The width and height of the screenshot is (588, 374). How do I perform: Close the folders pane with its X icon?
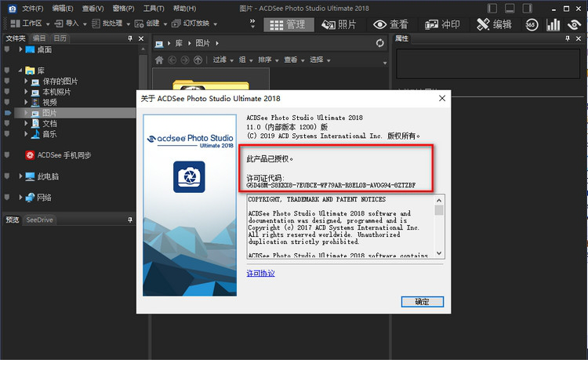tap(141, 38)
